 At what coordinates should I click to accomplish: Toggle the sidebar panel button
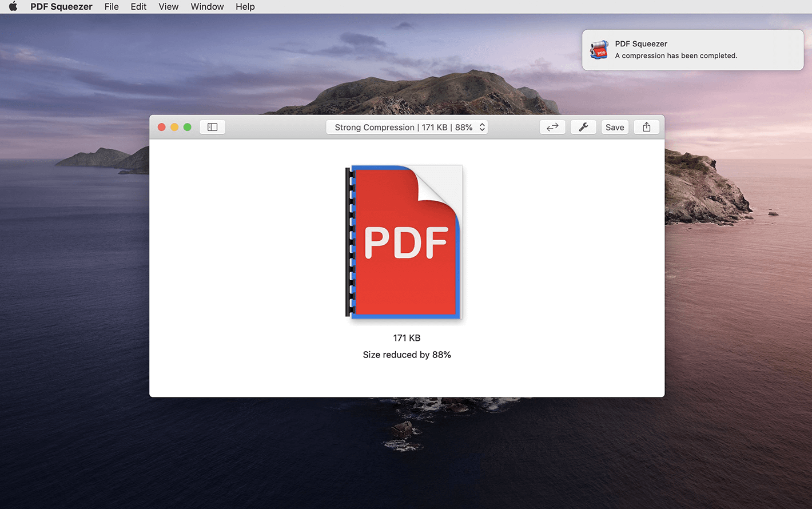point(212,127)
